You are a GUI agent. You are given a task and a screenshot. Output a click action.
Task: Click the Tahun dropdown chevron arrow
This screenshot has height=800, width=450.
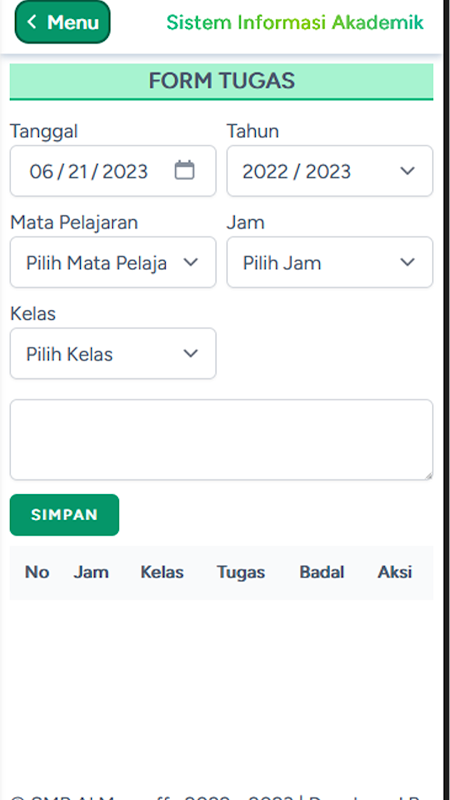(407, 171)
